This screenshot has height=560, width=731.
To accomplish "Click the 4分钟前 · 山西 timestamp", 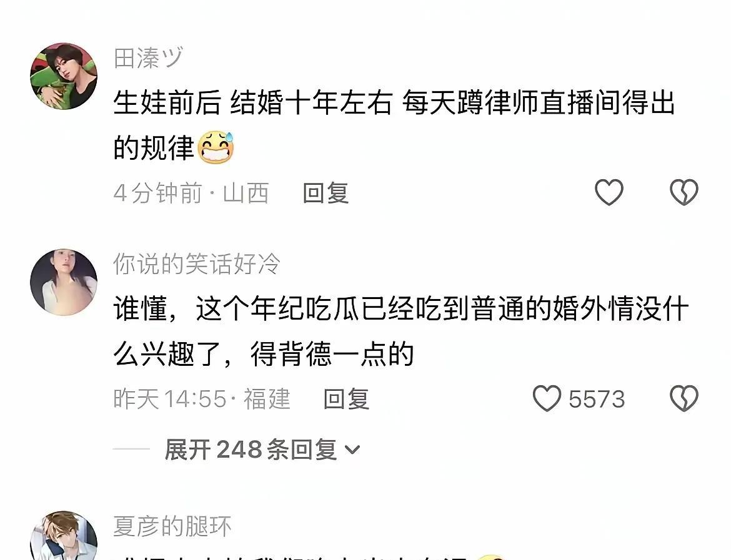I will click(191, 193).
